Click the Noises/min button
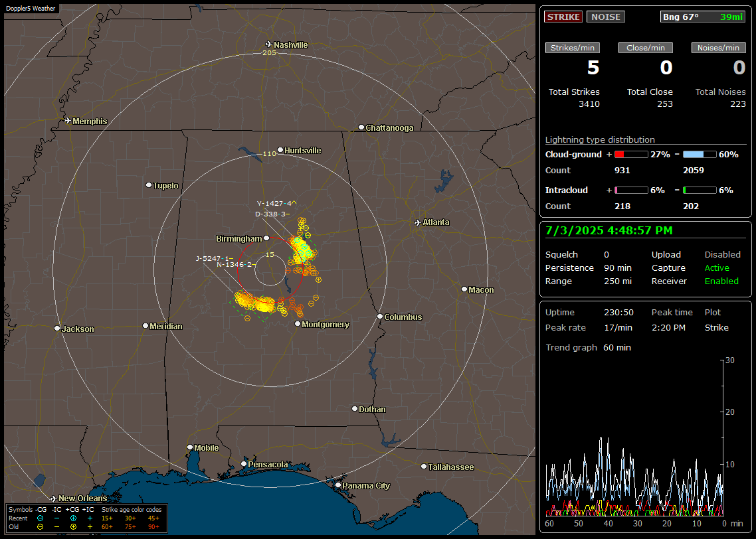Screen dimensions: 756x539 [718, 48]
